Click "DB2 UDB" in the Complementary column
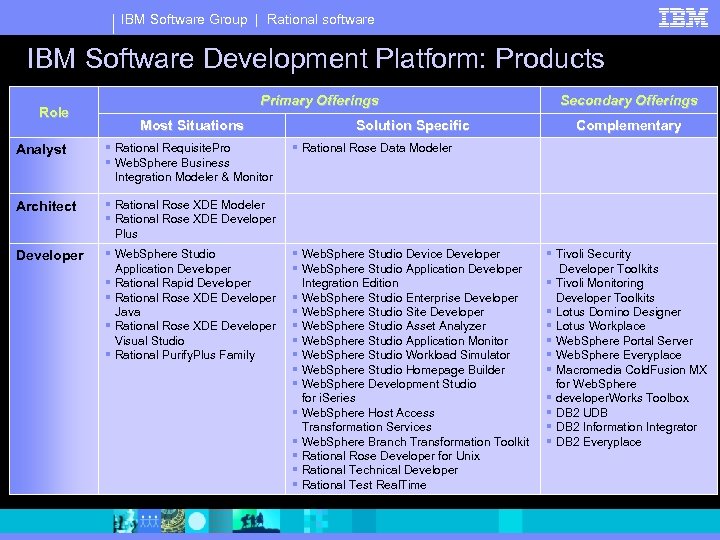This screenshot has height=540, width=720. coord(582,413)
